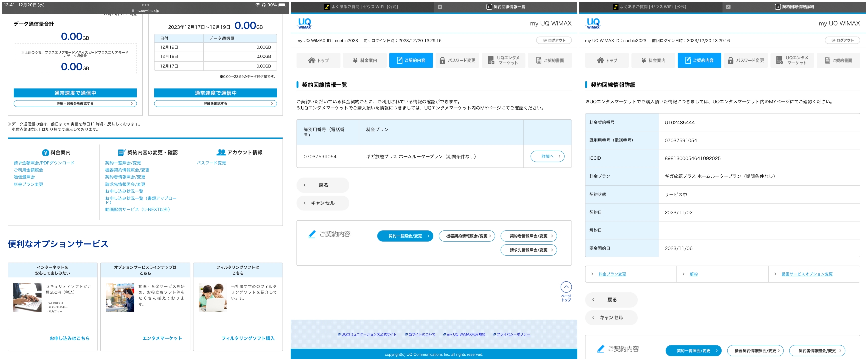The width and height of the screenshot is (868, 361).
Task: Tap my.uqwimax.jp address bar
Action: point(145,11)
